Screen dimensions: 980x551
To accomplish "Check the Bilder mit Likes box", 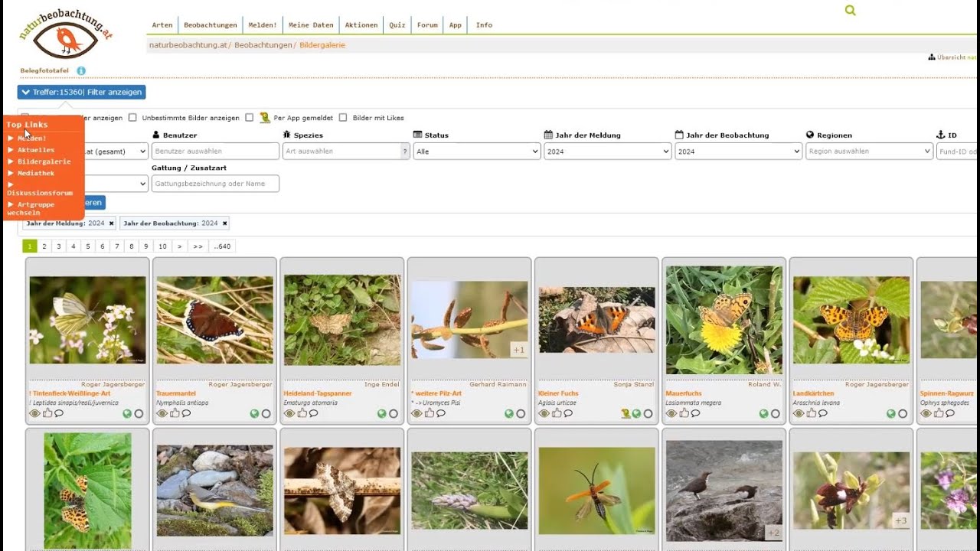I will click(x=343, y=118).
